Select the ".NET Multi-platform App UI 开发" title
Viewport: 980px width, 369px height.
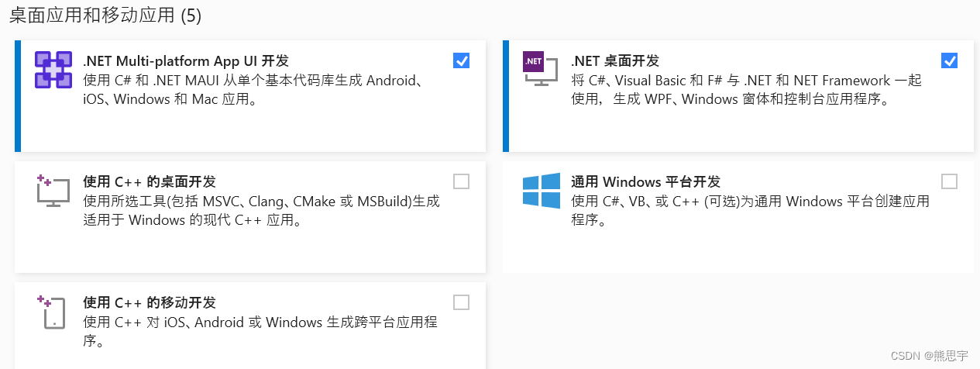(x=186, y=60)
